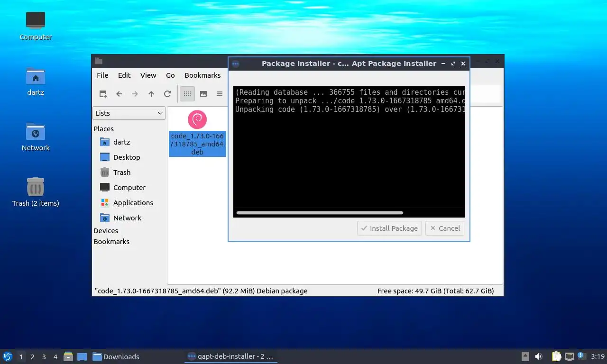Click the Devices heading in sidebar

[106, 231]
